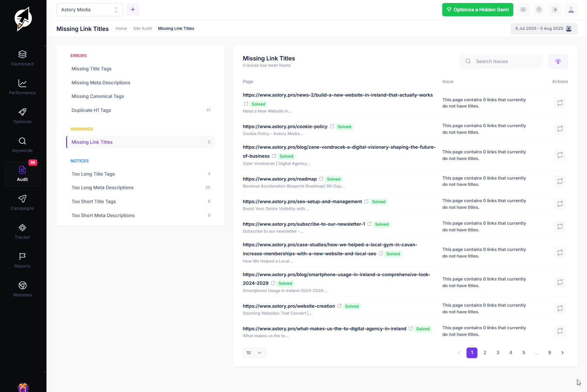Open the date range picker 6 Jul 2025 - 5 Aug 2025

(544, 29)
